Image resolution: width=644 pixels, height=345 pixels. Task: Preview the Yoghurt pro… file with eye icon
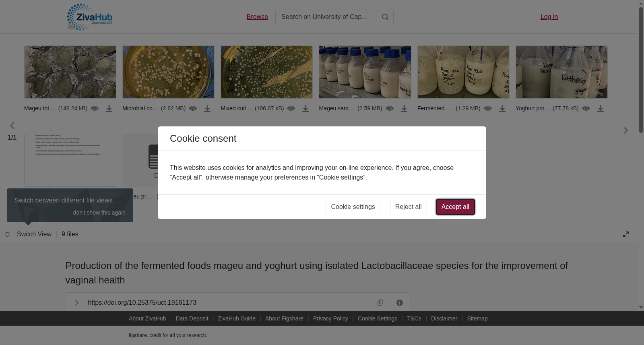point(586,108)
